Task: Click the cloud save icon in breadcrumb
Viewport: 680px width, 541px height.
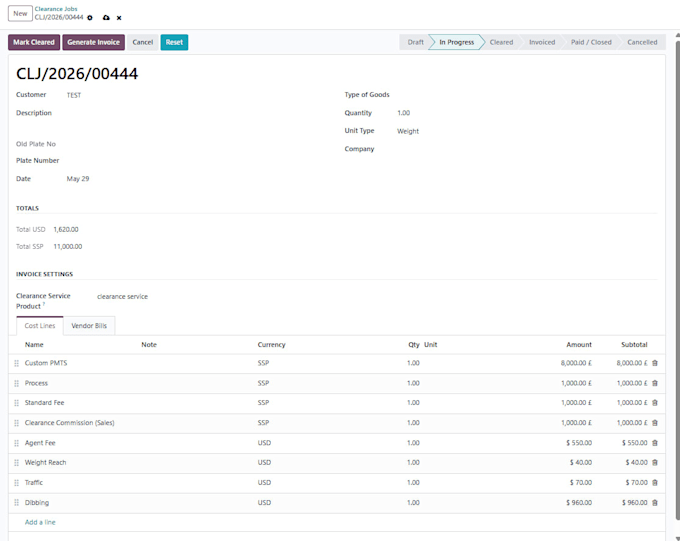Action: [106, 18]
